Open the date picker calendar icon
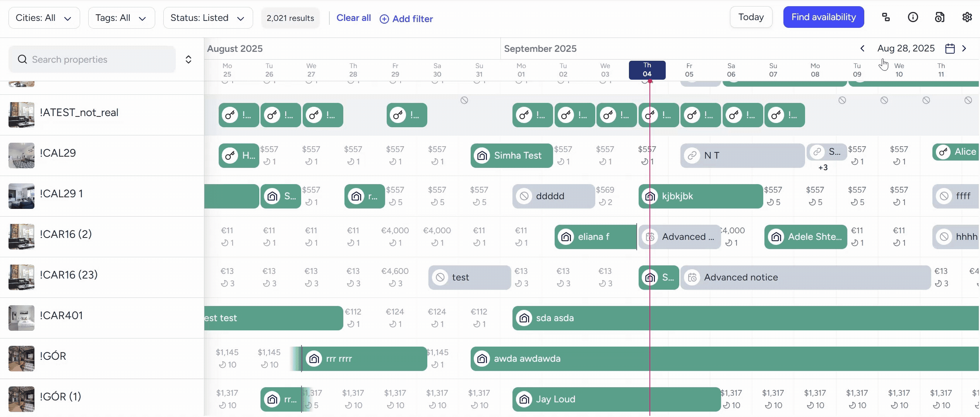Screen dimensions: 980x417 tap(950, 48)
